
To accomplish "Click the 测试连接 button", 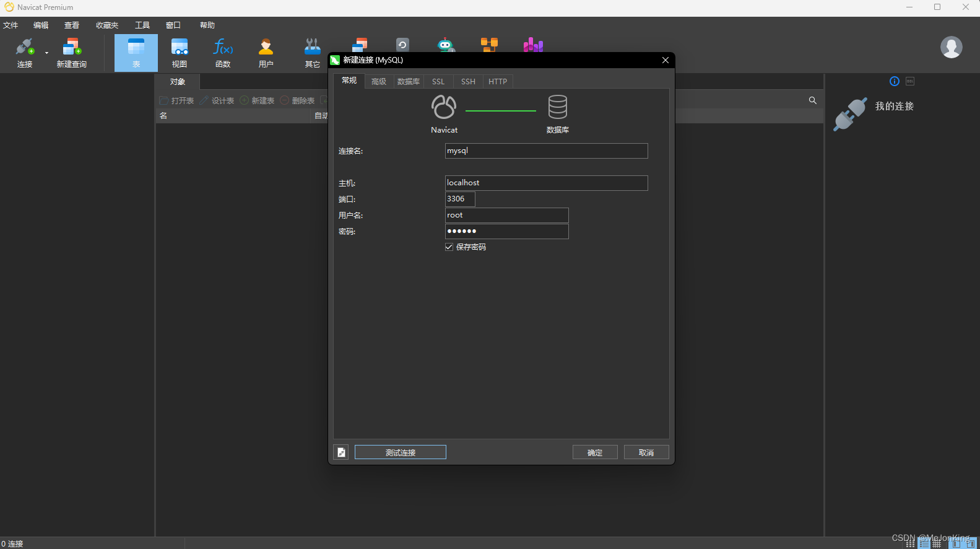I will [x=401, y=452].
